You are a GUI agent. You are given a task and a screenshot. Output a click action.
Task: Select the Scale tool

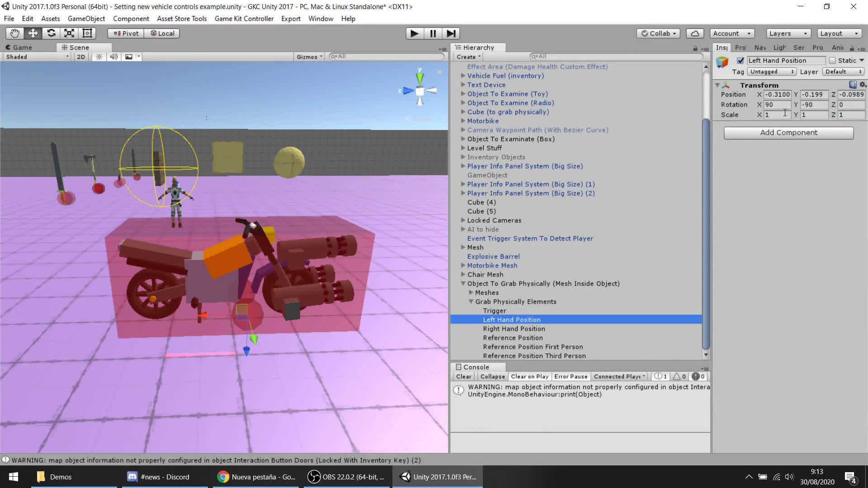69,33
